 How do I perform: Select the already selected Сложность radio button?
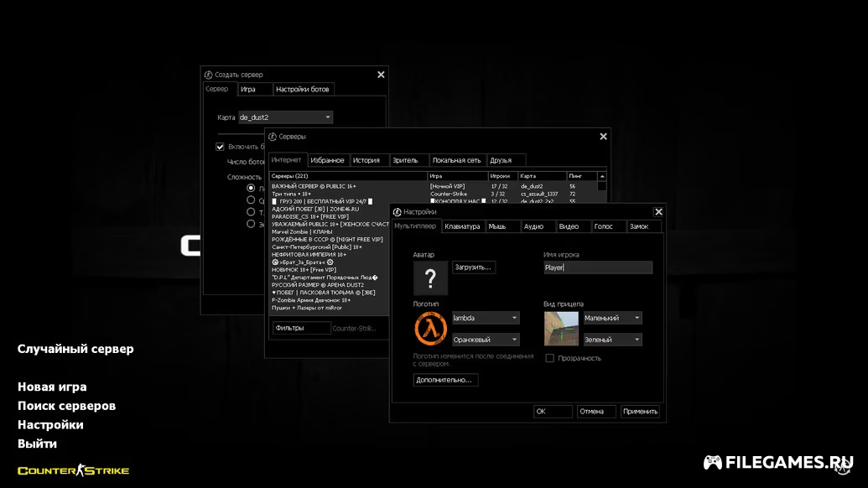coord(251,188)
